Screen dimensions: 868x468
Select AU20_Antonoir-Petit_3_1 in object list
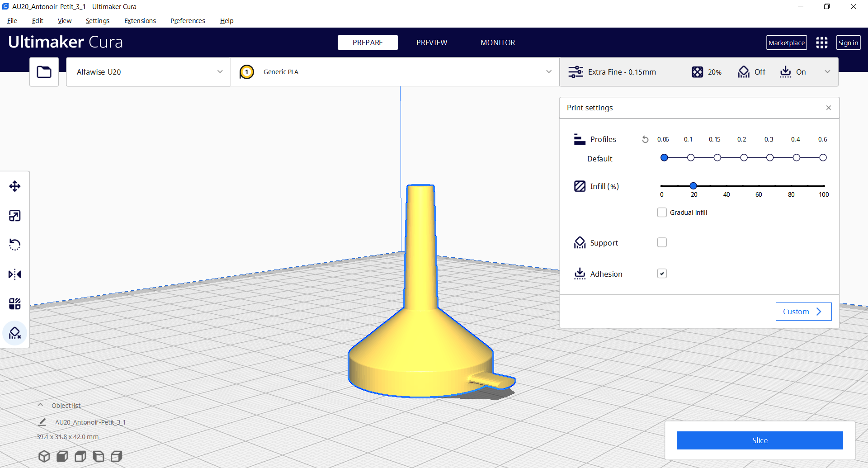[90, 422]
